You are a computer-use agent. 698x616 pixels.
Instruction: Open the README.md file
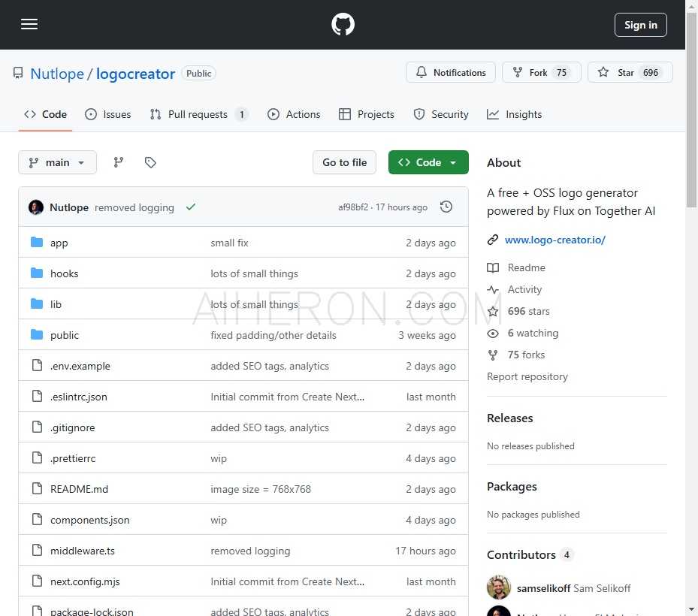(79, 489)
